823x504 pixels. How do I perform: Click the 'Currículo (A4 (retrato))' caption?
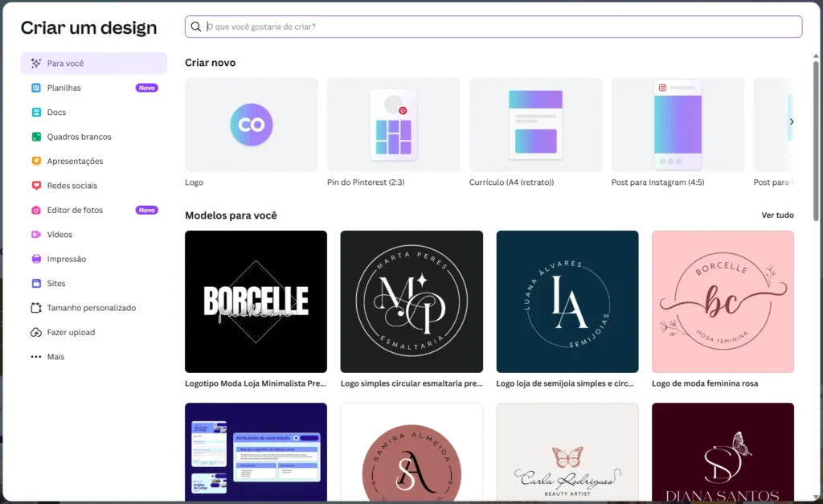tap(512, 182)
